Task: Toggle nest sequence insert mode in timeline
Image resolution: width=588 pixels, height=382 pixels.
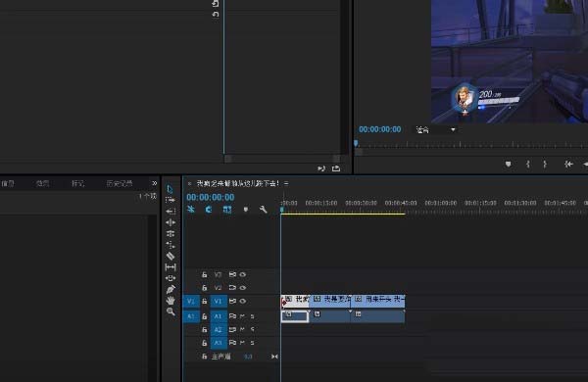Action: [x=191, y=210]
